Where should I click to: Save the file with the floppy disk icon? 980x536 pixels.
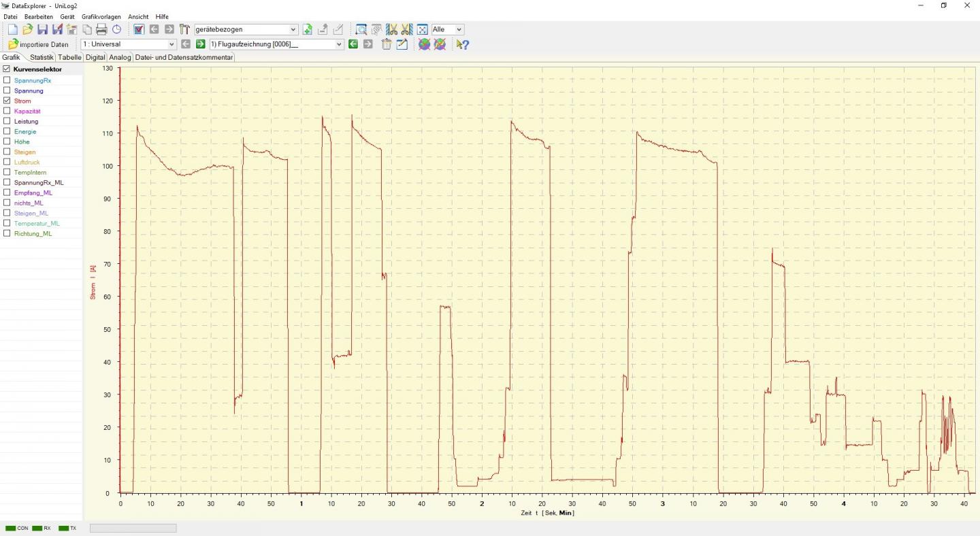[42, 29]
